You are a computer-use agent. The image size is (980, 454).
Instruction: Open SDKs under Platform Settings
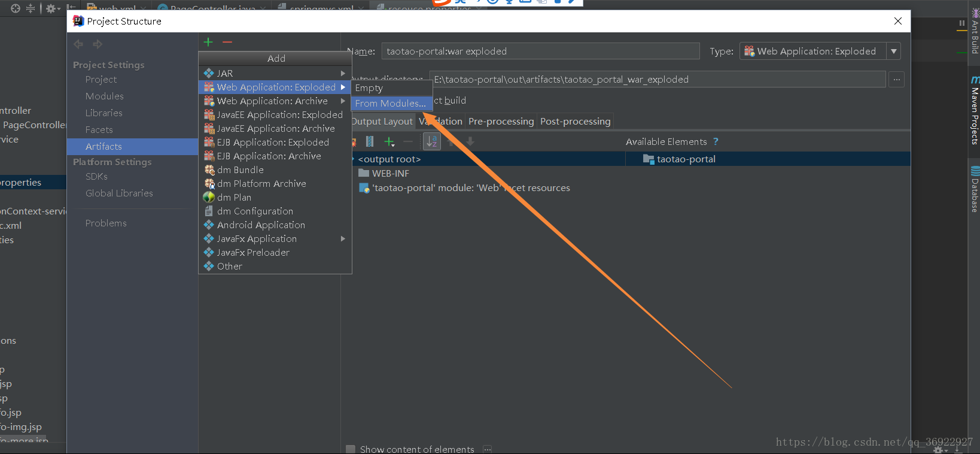pos(96,176)
